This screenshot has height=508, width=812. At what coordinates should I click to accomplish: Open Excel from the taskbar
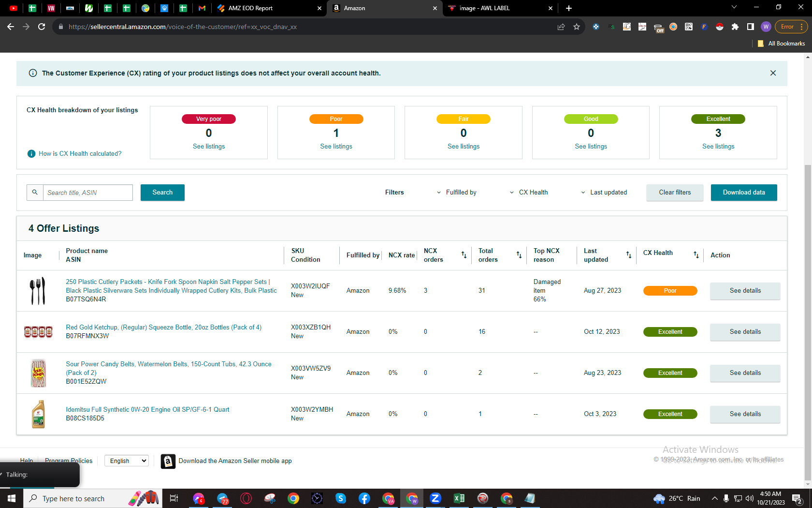point(459,498)
